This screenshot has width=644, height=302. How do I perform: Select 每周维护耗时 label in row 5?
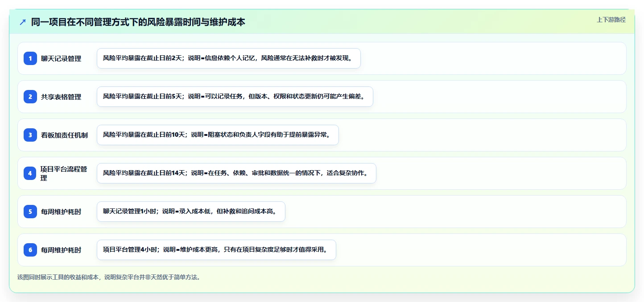tap(61, 212)
